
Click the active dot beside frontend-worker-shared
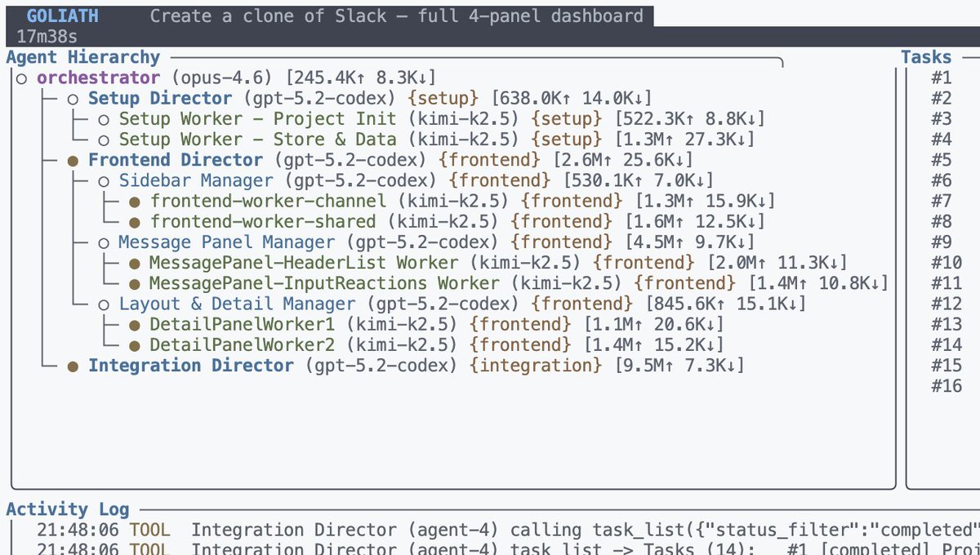pos(135,222)
